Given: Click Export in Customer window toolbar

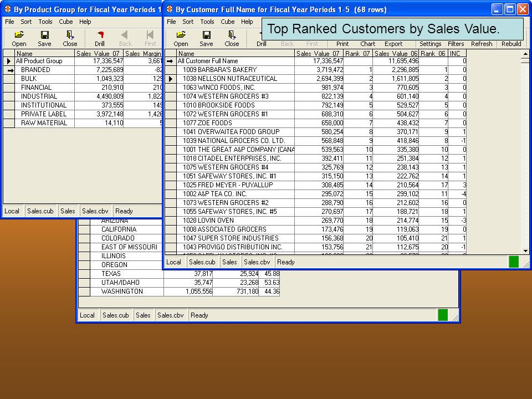Looking at the screenshot, I should (393, 44).
